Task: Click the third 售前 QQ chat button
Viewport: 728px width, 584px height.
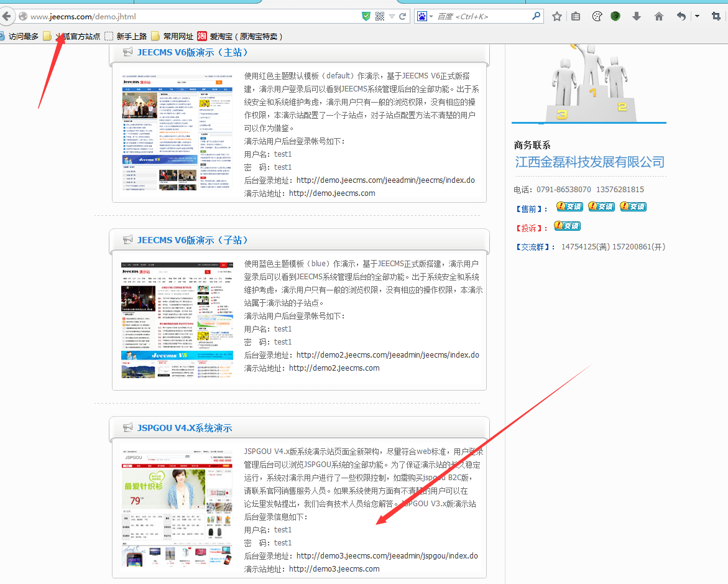Action: (634, 206)
